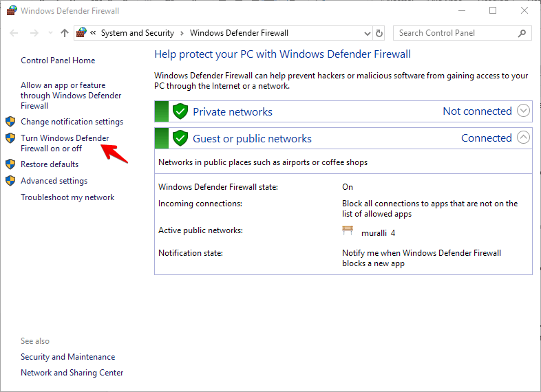Open Network and Sharing Center

pyautogui.click(x=72, y=373)
